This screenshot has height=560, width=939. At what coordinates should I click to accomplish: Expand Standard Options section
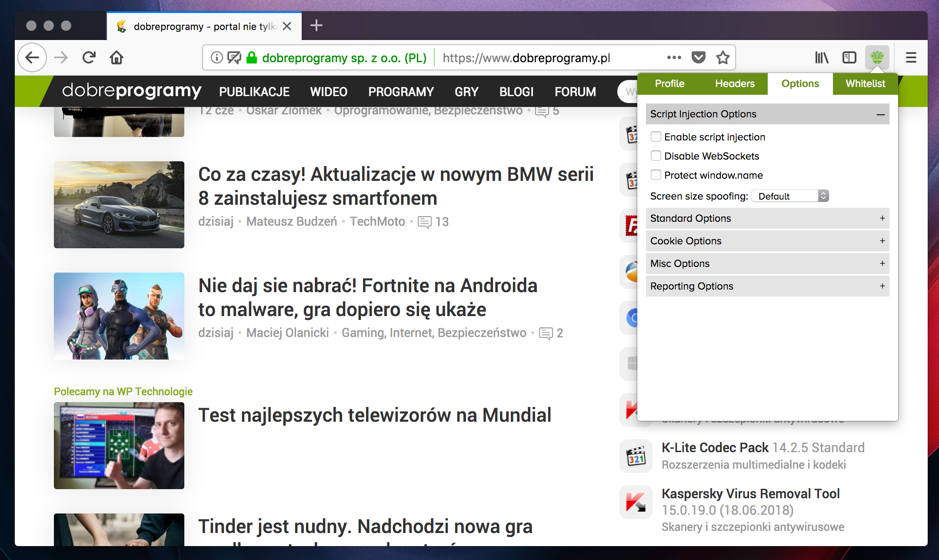point(767,218)
